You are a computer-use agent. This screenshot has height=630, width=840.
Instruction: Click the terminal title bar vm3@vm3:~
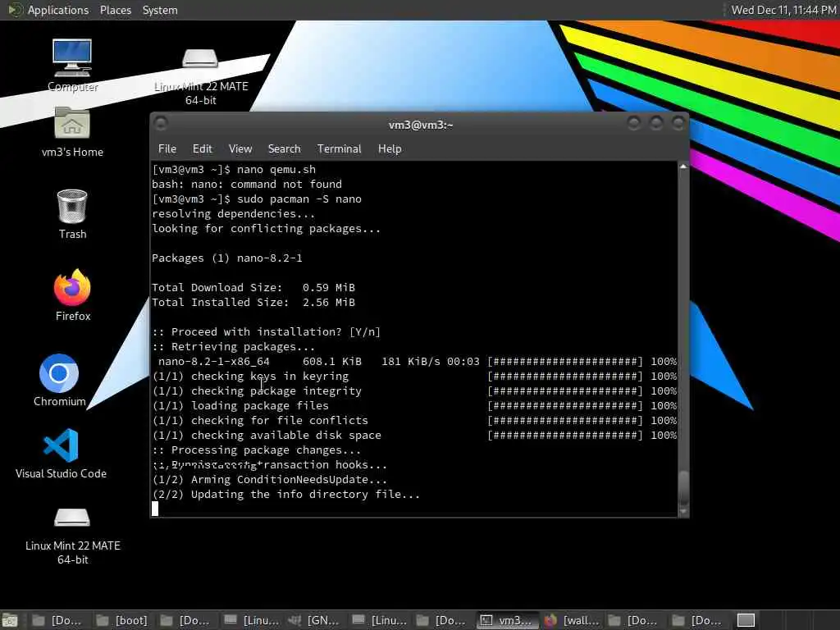click(421, 125)
